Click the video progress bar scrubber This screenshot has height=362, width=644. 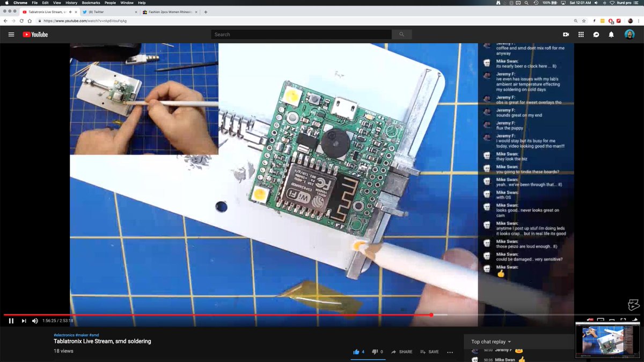[431, 315]
